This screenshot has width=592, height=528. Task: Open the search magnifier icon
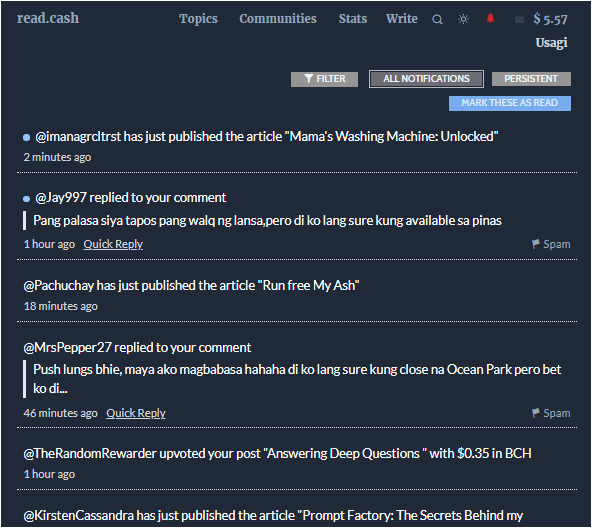[437, 19]
